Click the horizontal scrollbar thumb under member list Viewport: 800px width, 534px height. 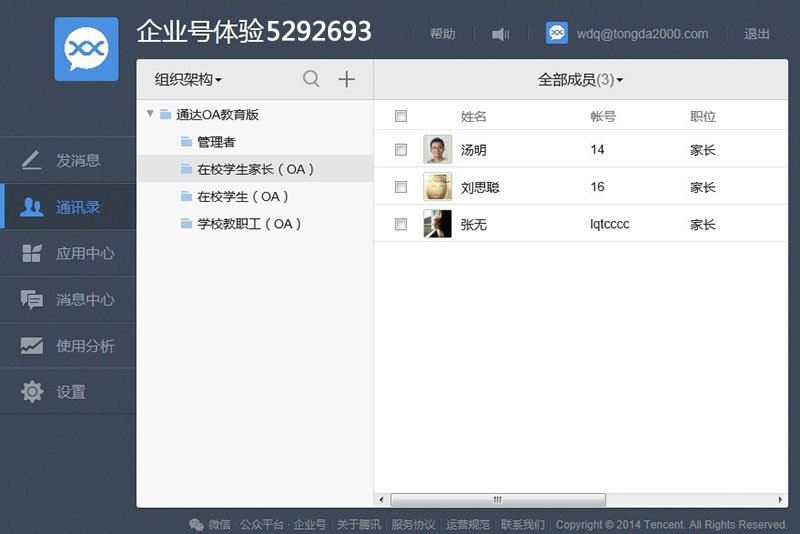coord(496,499)
